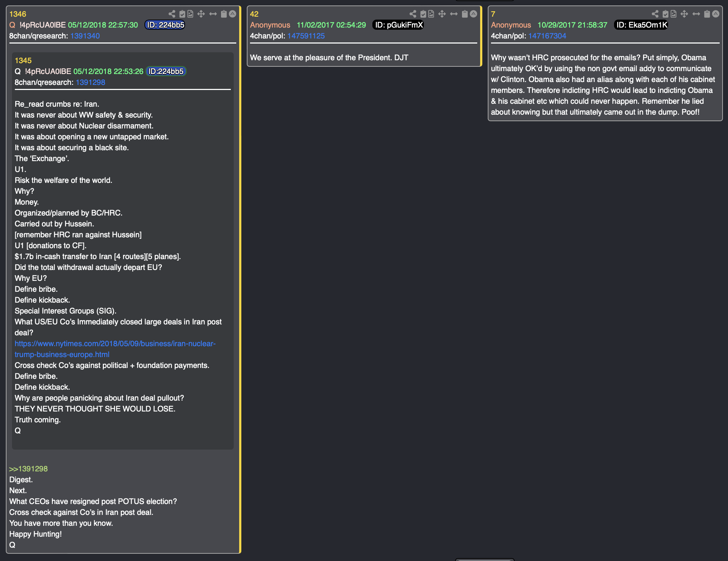Open image-file icon on post 42
This screenshot has height=561, width=728.
click(431, 14)
